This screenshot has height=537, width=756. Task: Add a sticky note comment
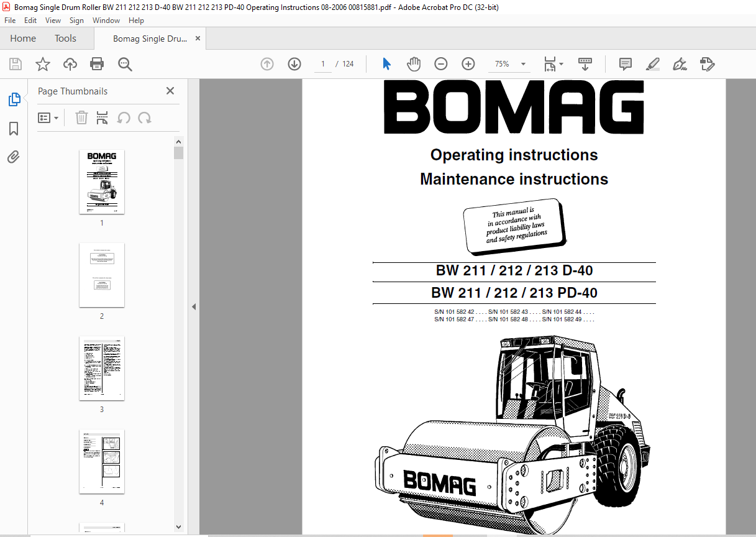point(626,64)
